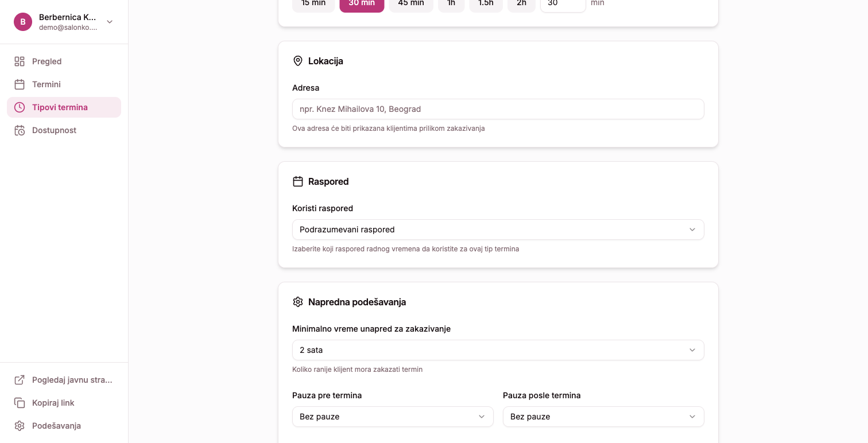Image resolution: width=868 pixels, height=443 pixels.
Task: Select the 15 min duration option
Action: [x=313, y=4]
